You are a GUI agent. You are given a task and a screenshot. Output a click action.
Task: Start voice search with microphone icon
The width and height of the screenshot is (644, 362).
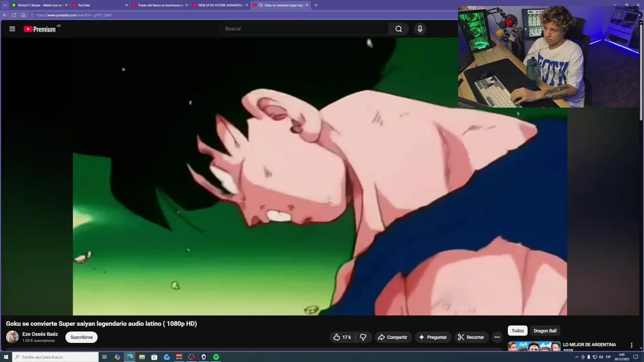point(420,29)
